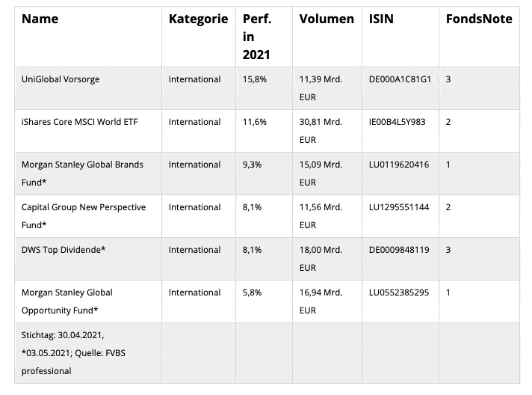Click the 30,81 Mrd. EUR volume cell
Viewport: 532px width, 395px height.
pyautogui.click(x=321, y=130)
